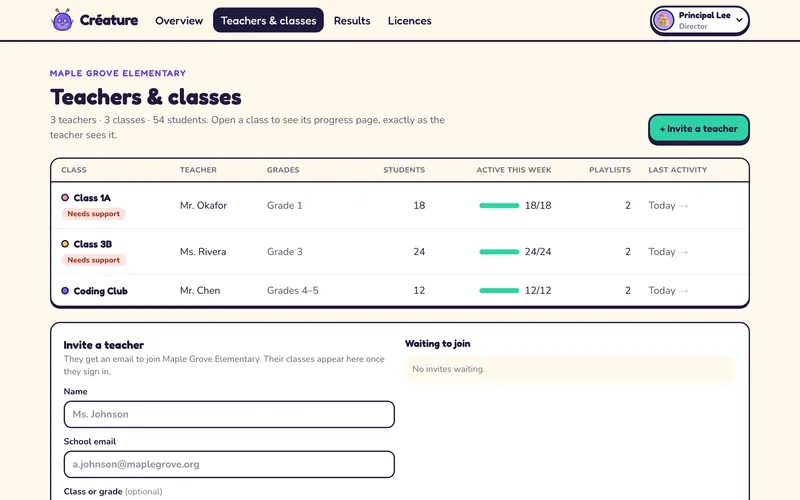Click the LAST ACTIVITY column header
Viewport: 800px width, 500px height.
click(678, 170)
